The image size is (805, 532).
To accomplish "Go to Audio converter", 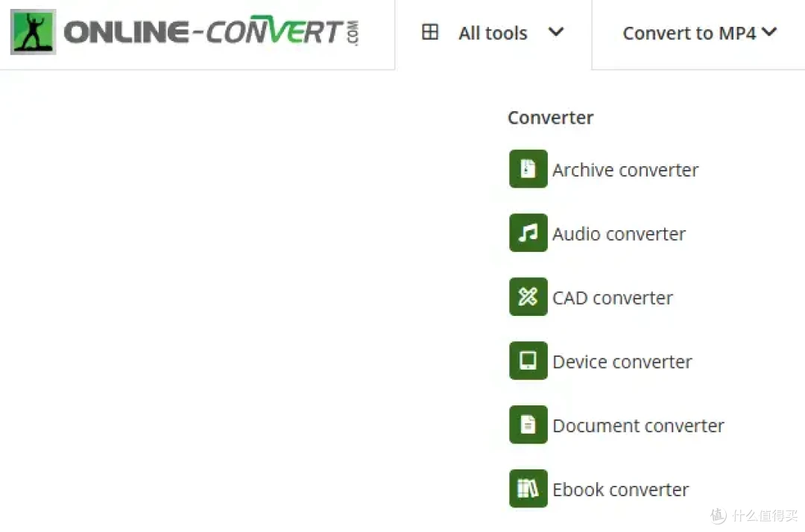I will pos(619,234).
